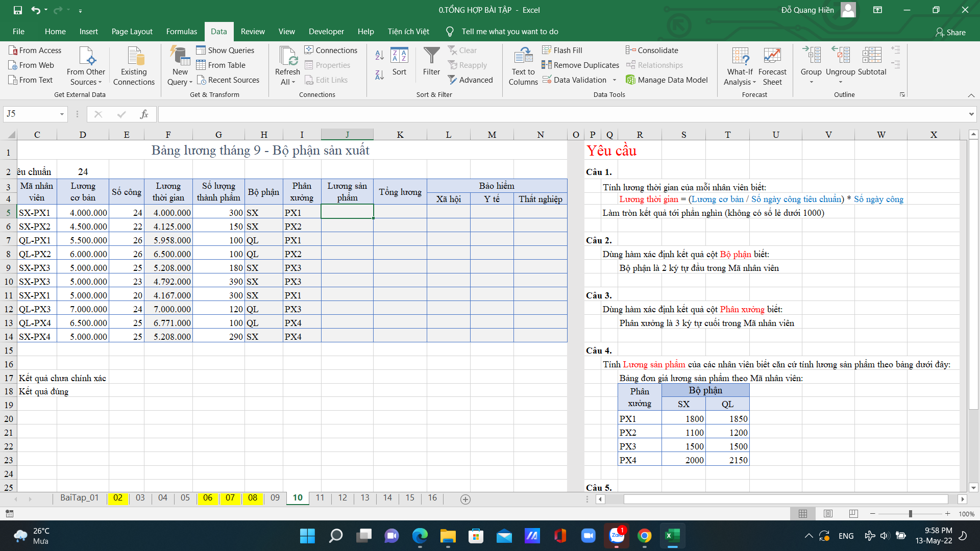Open Manage Data Model

(667, 80)
